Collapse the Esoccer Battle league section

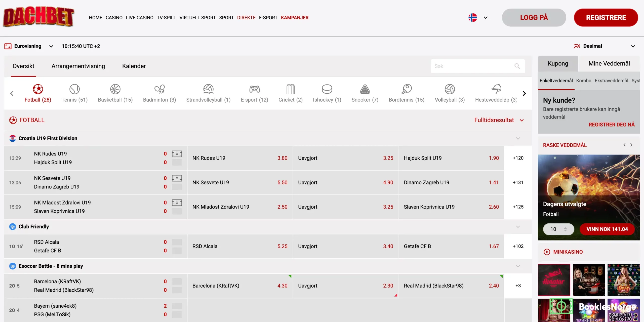coord(518,266)
